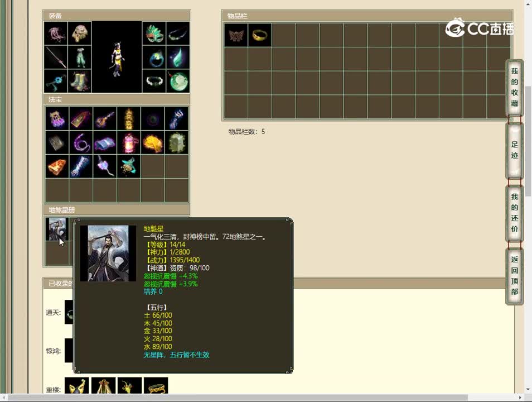View the character model preview
The width and height of the screenshot is (532, 402).
[117, 57]
